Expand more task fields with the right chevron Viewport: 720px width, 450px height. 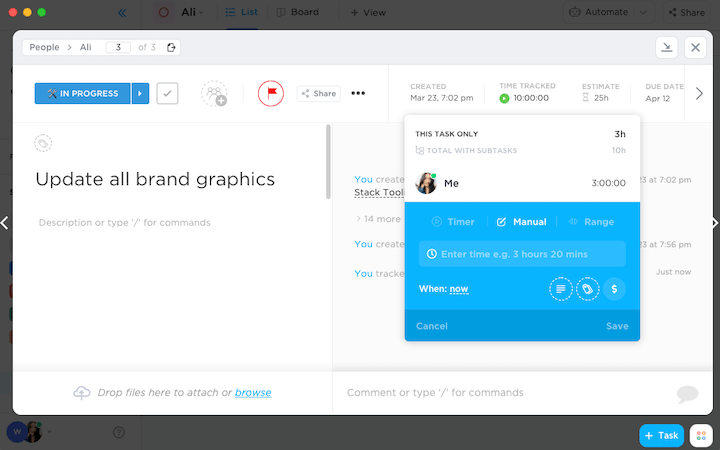[x=699, y=94]
